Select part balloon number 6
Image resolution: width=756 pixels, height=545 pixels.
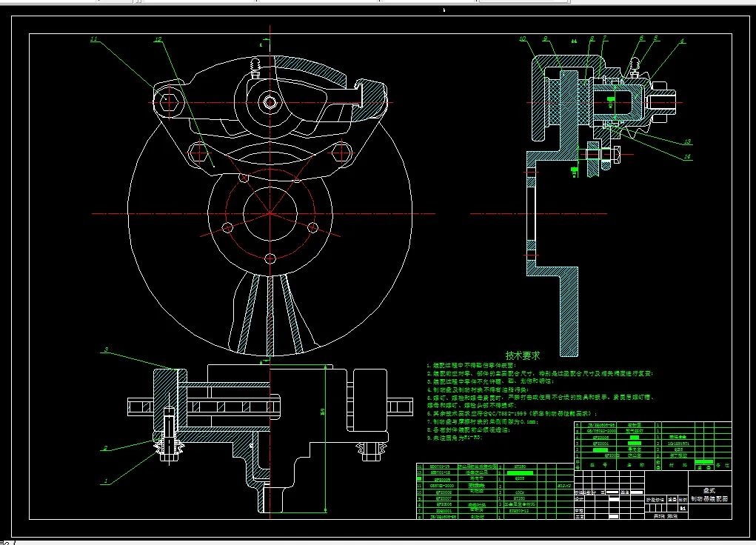tap(641, 38)
